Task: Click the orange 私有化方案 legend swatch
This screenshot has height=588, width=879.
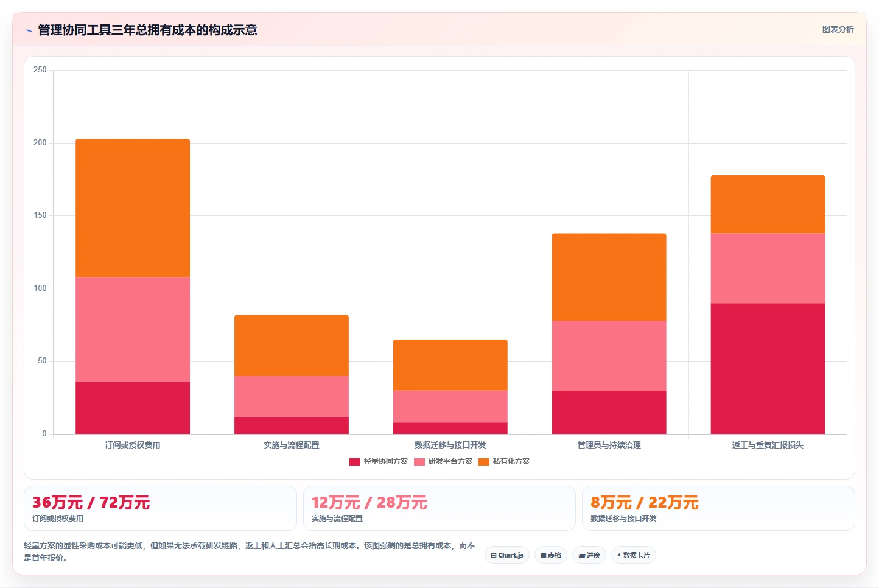Action: (484, 461)
